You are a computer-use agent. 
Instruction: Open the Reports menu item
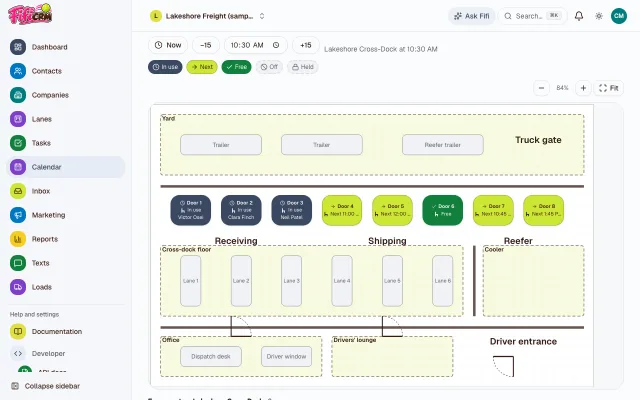(65, 239)
